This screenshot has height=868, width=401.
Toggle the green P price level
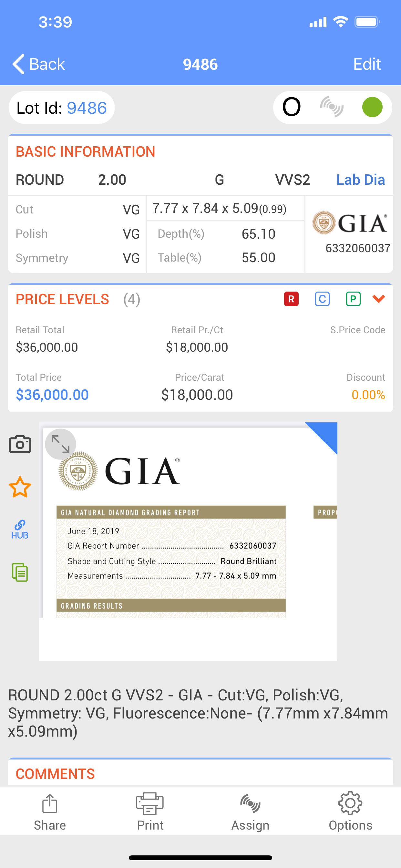point(353,299)
